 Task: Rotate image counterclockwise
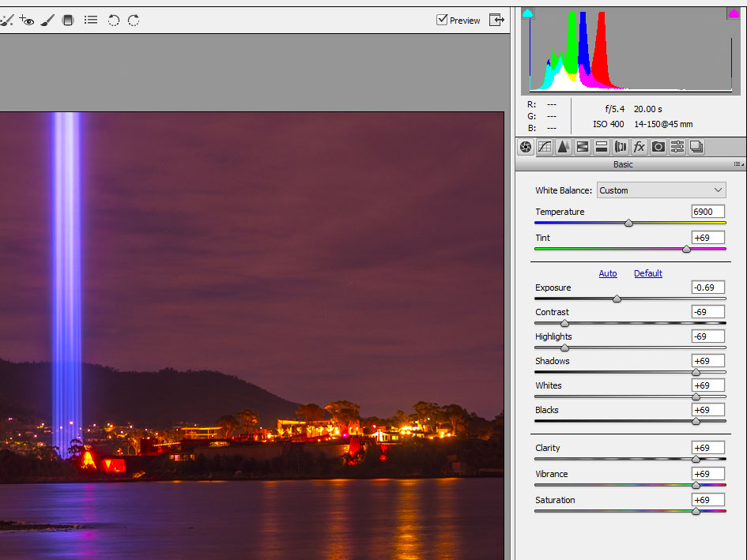(x=114, y=21)
